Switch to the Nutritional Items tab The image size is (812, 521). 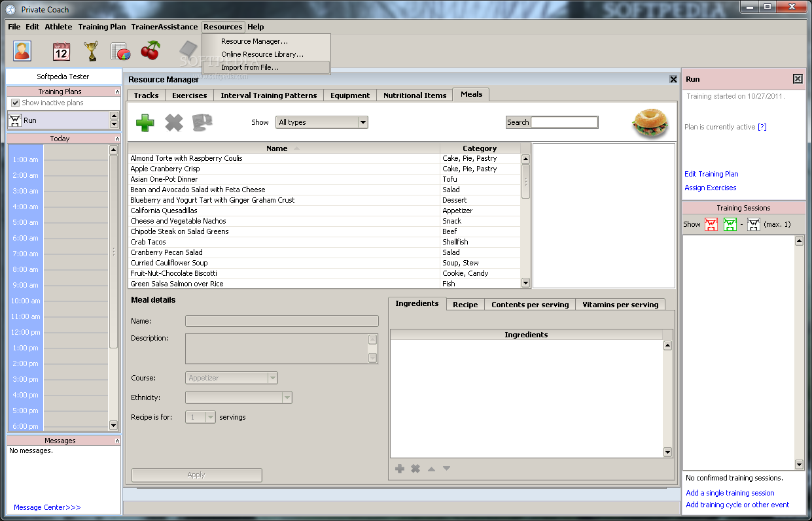click(x=415, y=95)
